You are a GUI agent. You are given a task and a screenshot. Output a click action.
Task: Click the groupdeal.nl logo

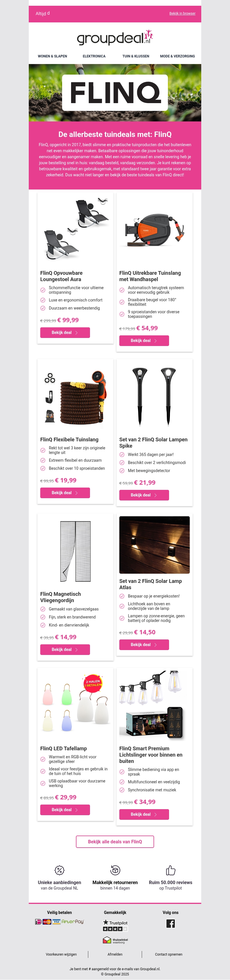(115, 37)
